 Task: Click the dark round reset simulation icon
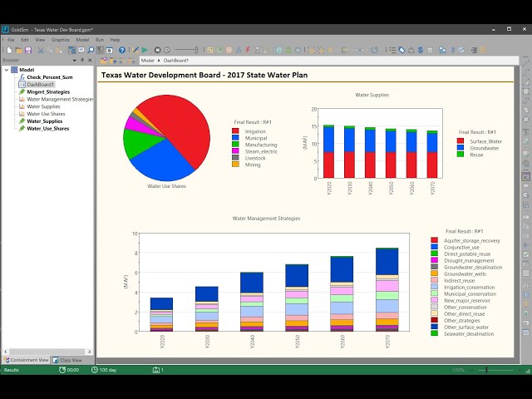pyautogui.click(x=157, y=50)
